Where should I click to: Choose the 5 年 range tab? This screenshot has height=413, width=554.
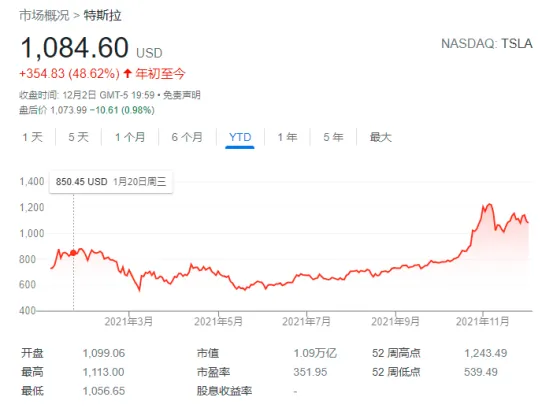[333, 137]
